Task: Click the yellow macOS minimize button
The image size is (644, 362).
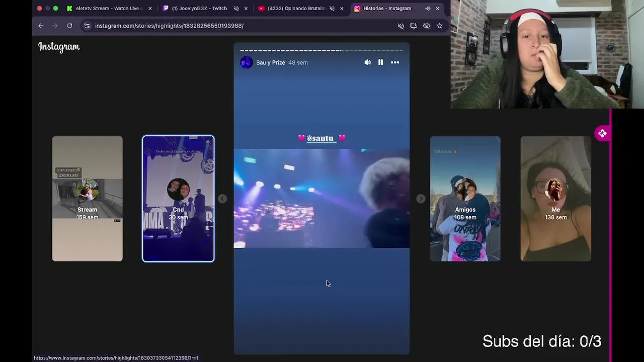Action: tap(47, 9)
